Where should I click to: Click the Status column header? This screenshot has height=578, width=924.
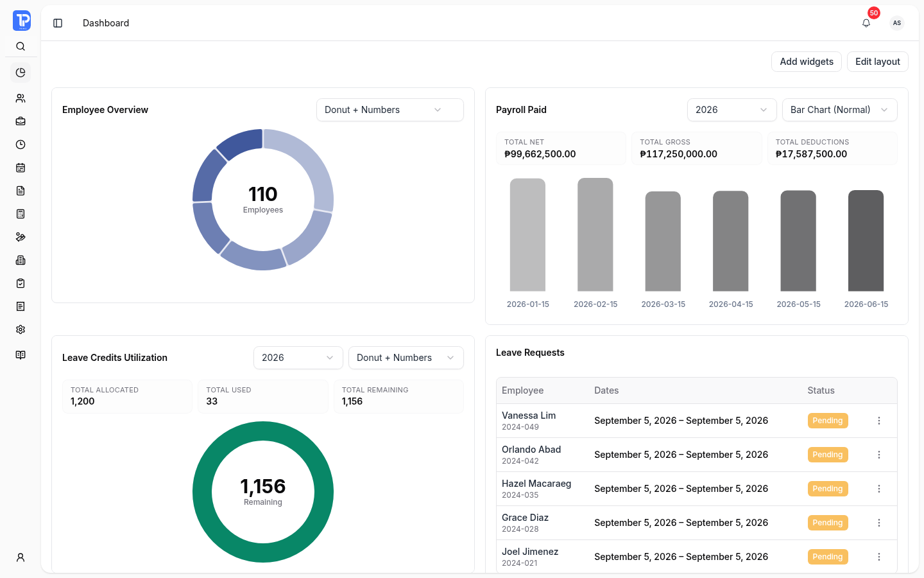click(821, 390)
